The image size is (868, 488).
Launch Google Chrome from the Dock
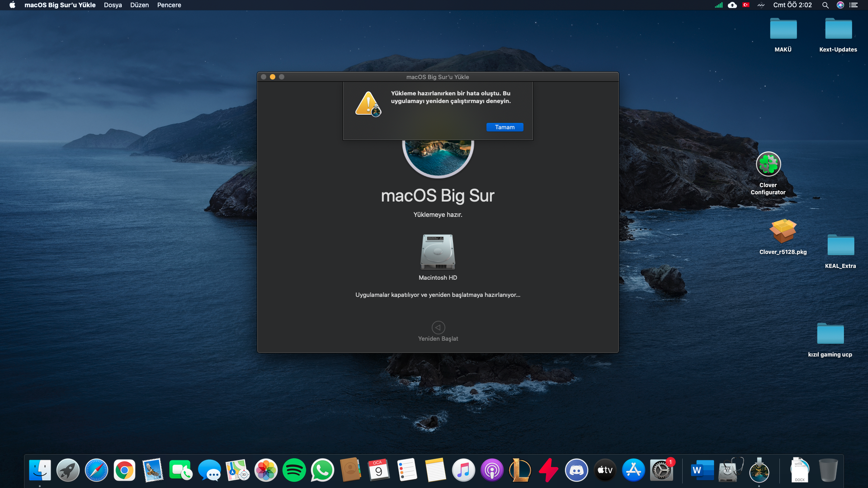click(x=124, y=470)
